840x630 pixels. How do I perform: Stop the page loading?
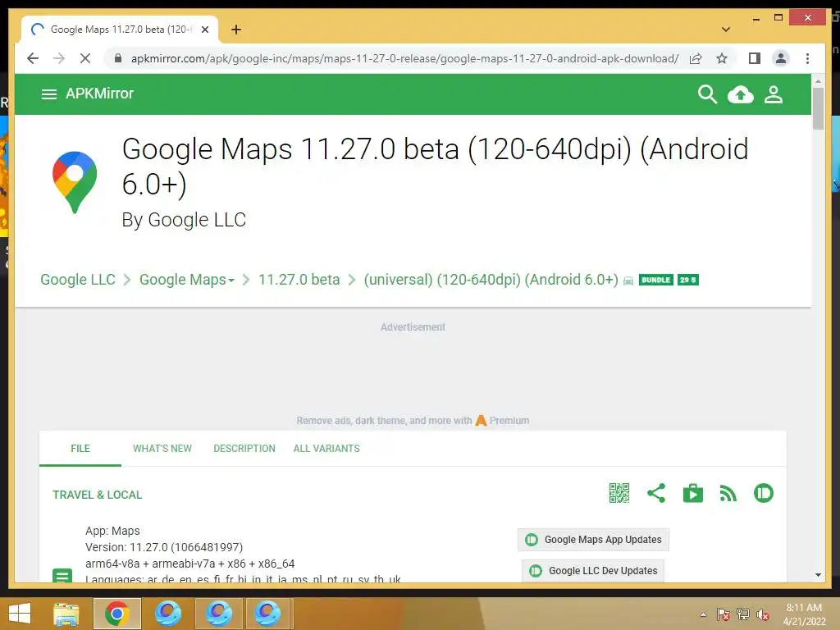tap(85, 58)
